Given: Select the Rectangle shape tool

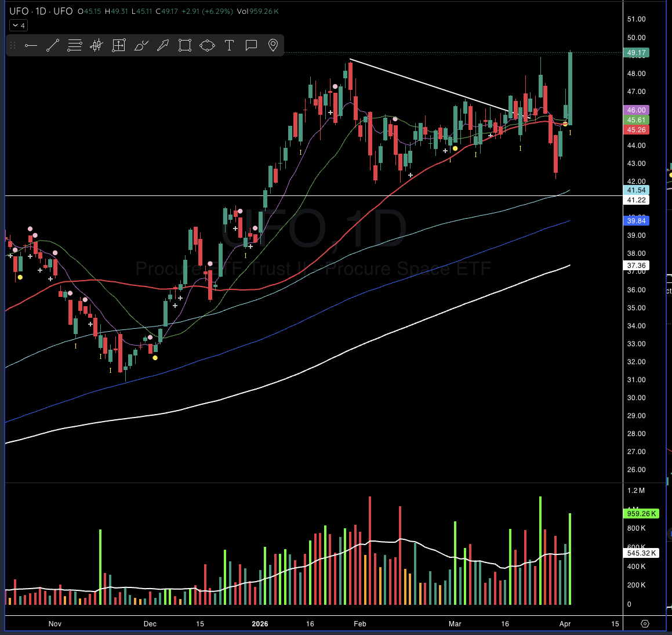Looking at the screenshot, I should tap(185, 45).
